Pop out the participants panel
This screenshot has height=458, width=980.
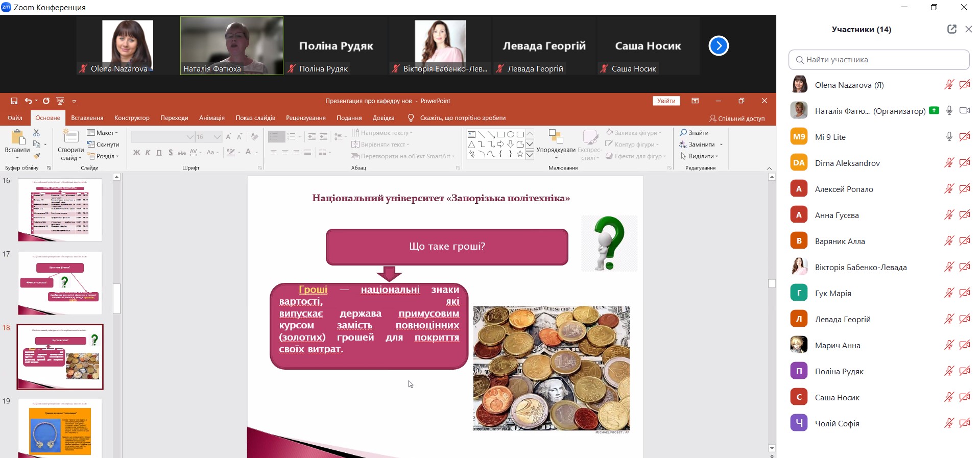[951, 29]
